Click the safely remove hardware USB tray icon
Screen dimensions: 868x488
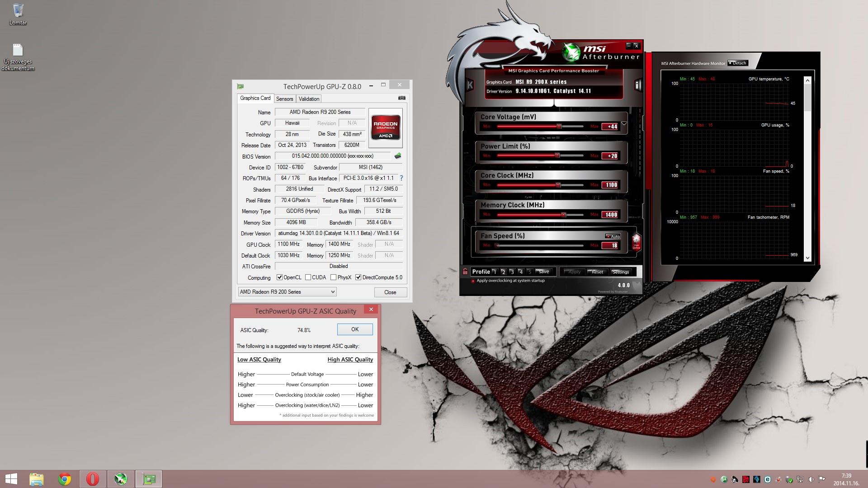pos(789,479)
